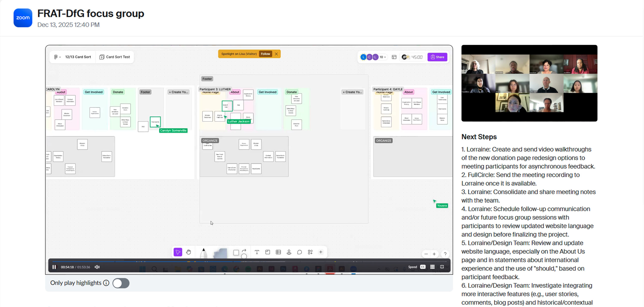Screen dimensions: 644x307
Task: Open the comment bubble tool
Action: pos(300,252)
